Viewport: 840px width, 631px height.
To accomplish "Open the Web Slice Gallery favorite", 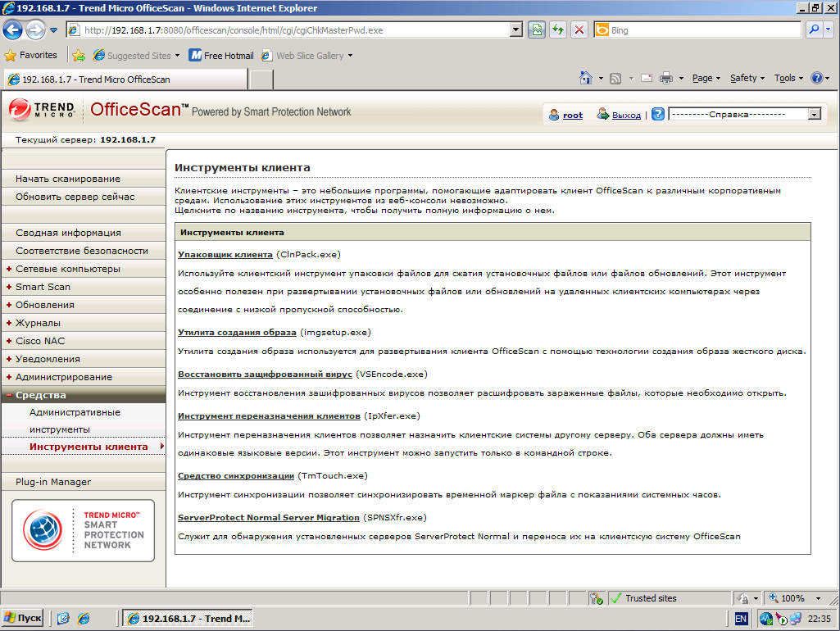I will click(307, 55).
